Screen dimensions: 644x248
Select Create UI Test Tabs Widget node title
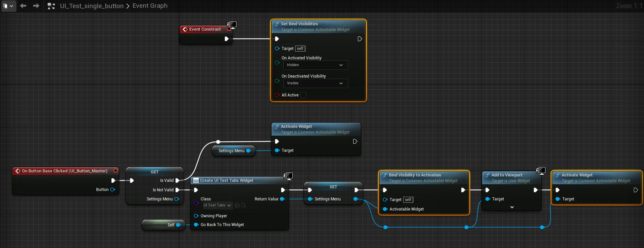coord(226,181)
